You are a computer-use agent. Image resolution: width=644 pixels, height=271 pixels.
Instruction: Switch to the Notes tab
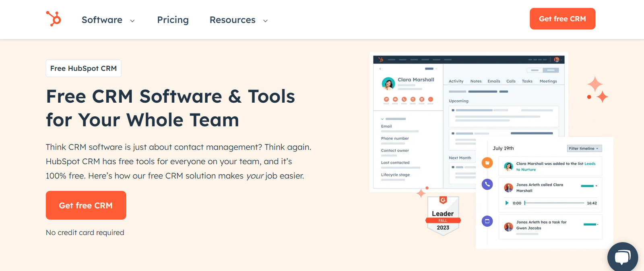point(476,81)
